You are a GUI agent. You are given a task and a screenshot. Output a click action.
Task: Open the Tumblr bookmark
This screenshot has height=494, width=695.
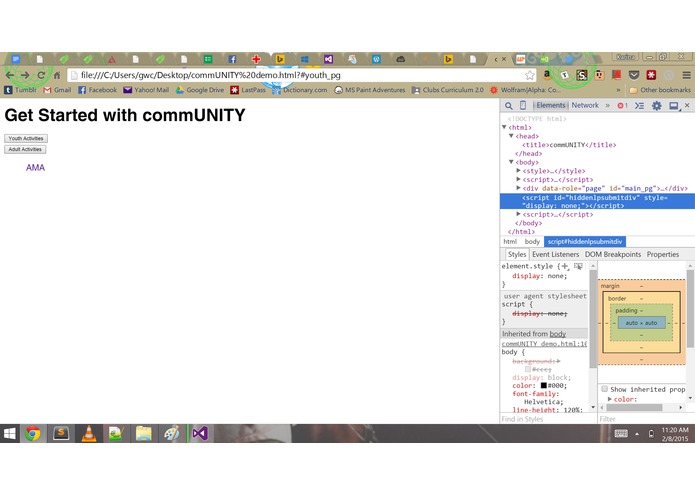pos(20,90)
